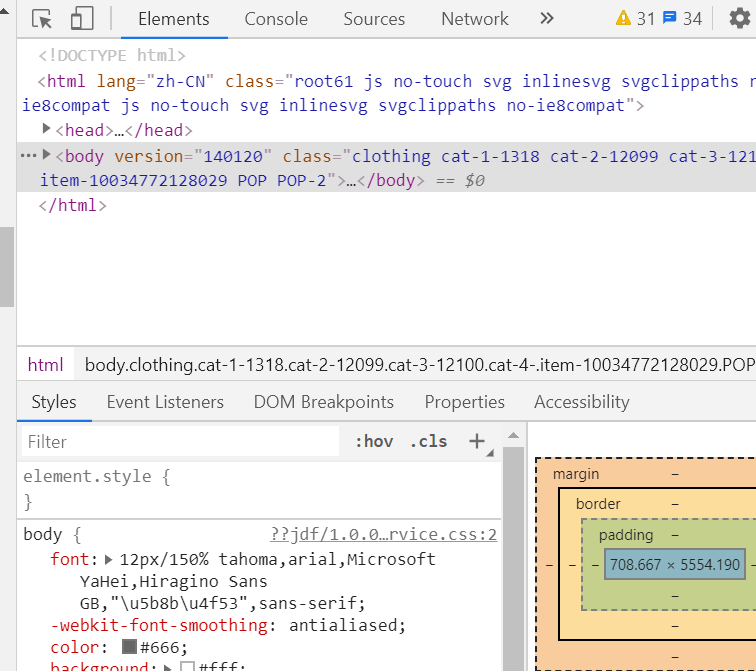Open the Event Listeners tab
756x671 pixels.
165,402
